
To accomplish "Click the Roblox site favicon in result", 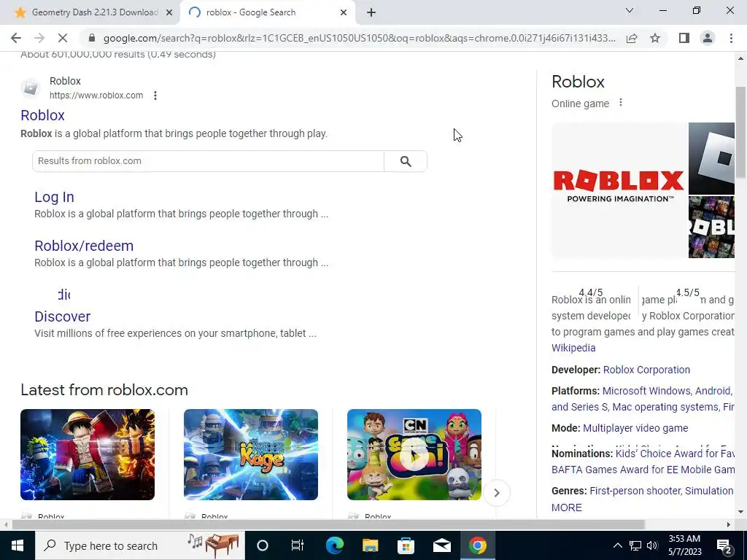I will click(x=31, y=88).
